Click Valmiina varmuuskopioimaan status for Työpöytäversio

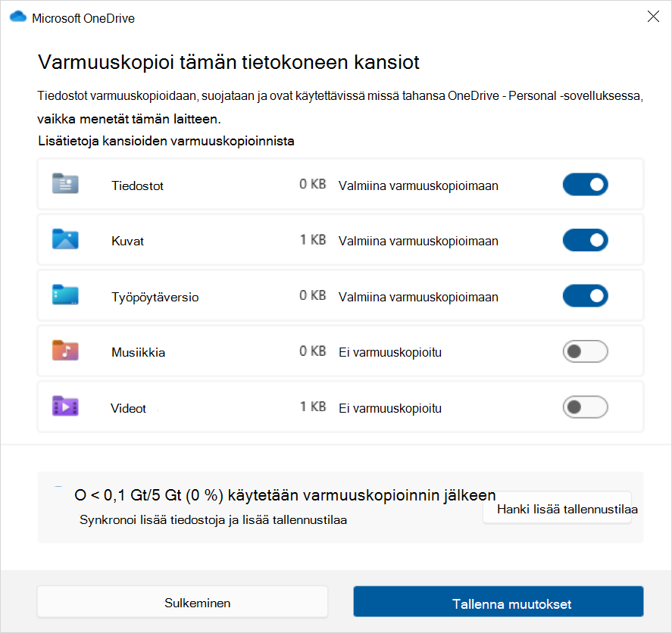pyautogui.click(x=418, y=297)
